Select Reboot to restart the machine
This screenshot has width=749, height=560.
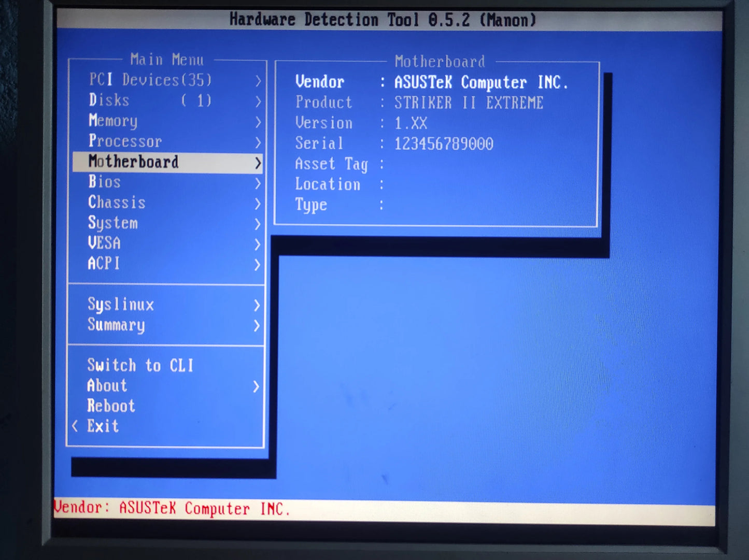111,406
